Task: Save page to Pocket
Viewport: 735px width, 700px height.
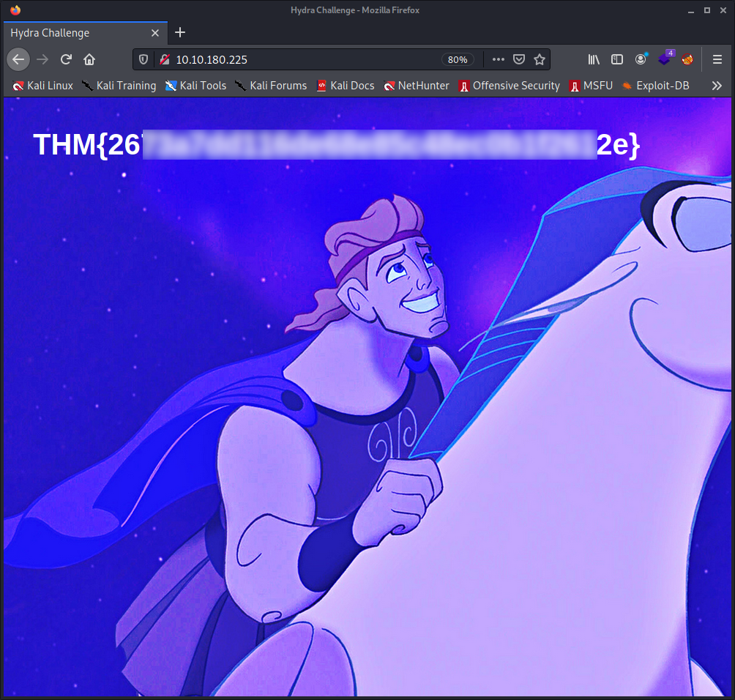Action: tap(519, 59)
